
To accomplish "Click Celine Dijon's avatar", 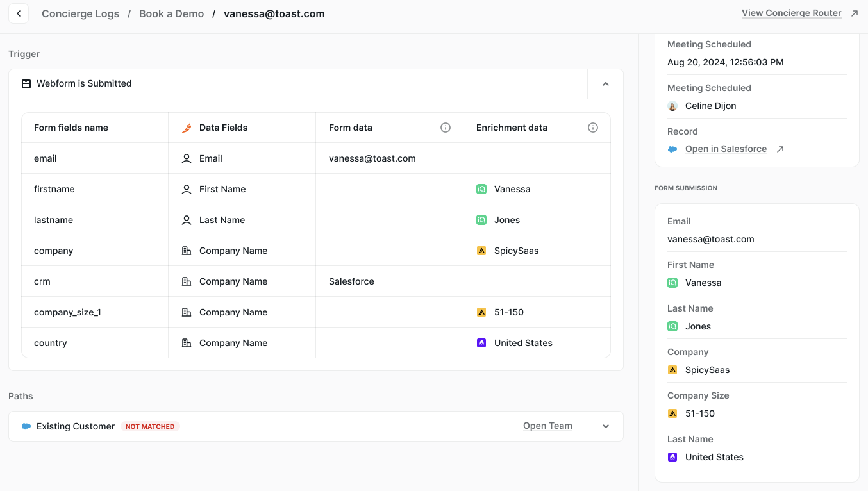I will coord(672,106).
